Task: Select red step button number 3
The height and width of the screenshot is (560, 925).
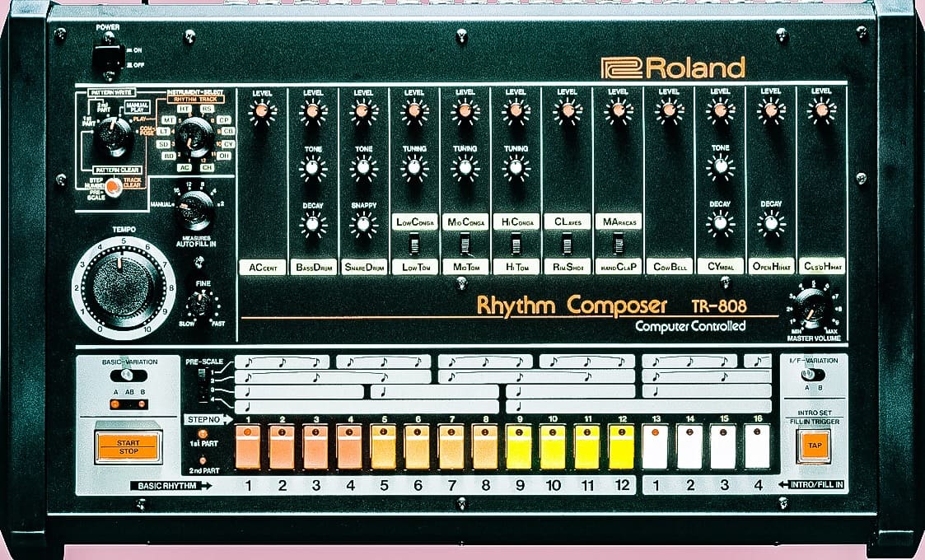Action: 315,446
